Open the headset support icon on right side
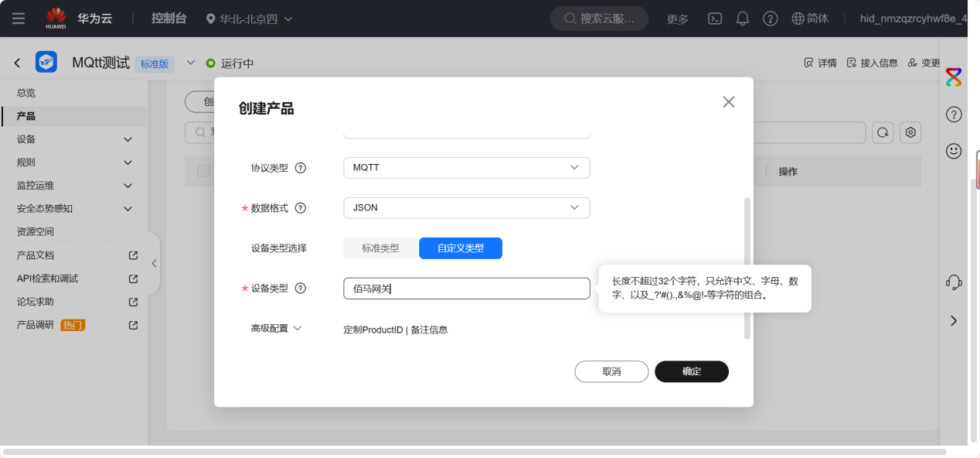980x458 pixels. [x=953, y=282]
